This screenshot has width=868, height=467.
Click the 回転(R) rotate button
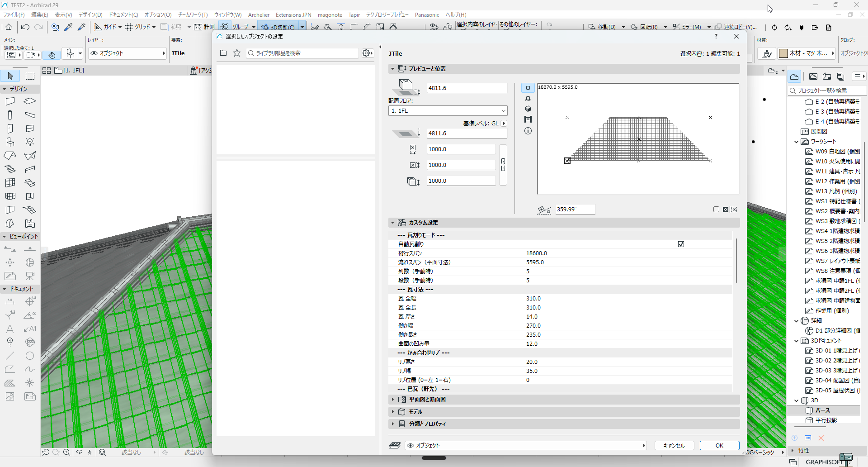click(644, 27)
